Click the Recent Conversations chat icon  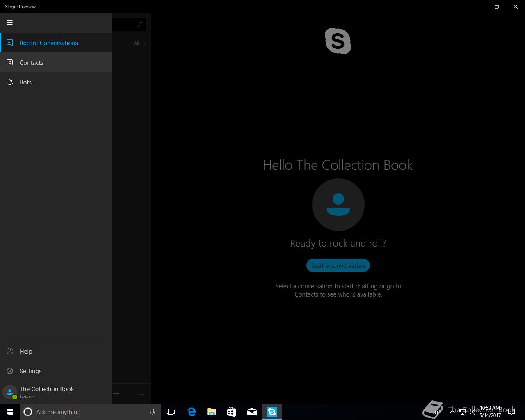point(10,43)
